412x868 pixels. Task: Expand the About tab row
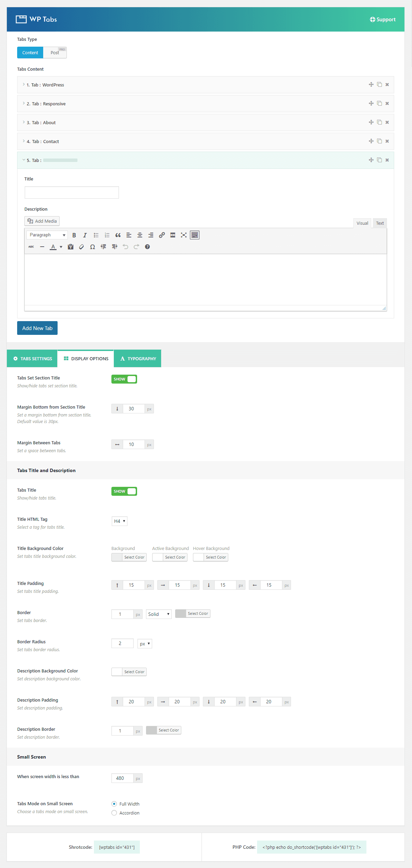206,122
